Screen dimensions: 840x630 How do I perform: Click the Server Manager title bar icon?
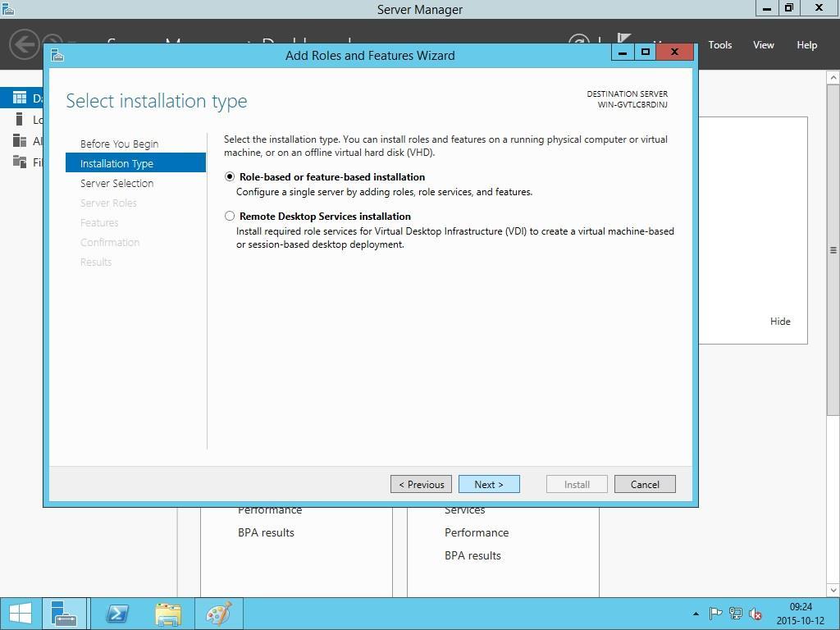click(7, 8)
